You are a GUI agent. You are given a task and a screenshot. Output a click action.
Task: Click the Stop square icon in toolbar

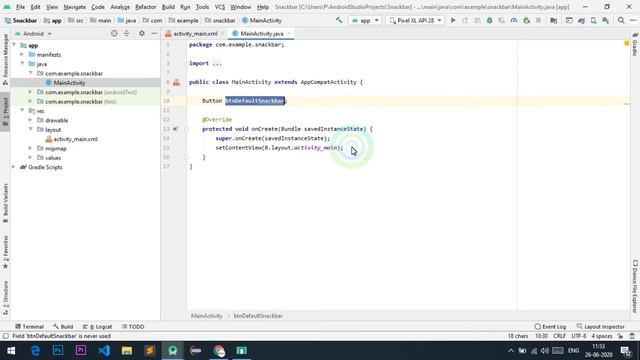click(538, 20)
